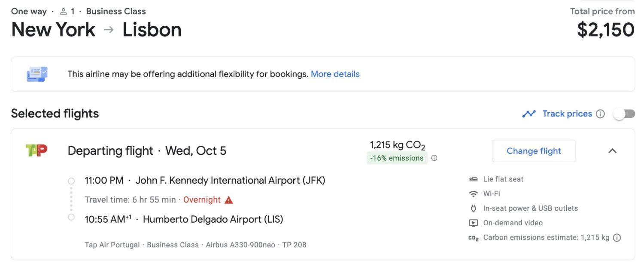Click the lie flat seat icon
The width and height of the screenshot is (644, 267).
coord(474,179)
